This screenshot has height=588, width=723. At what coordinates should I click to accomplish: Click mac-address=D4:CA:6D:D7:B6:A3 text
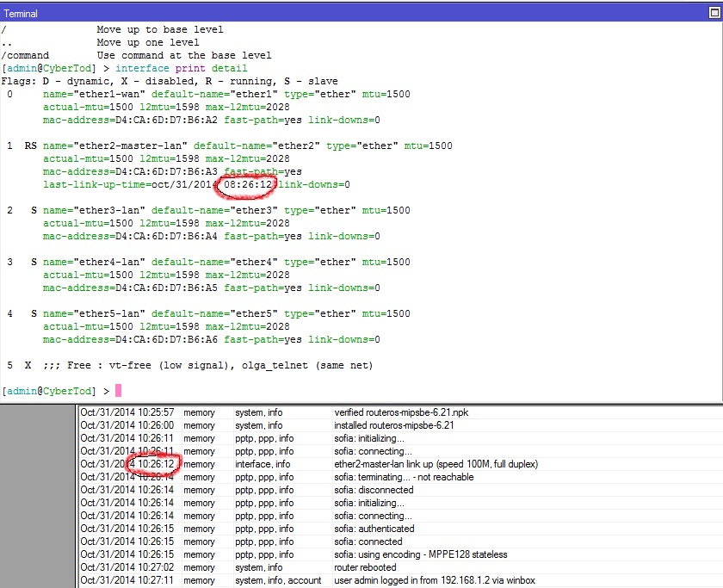click(130, 171)
